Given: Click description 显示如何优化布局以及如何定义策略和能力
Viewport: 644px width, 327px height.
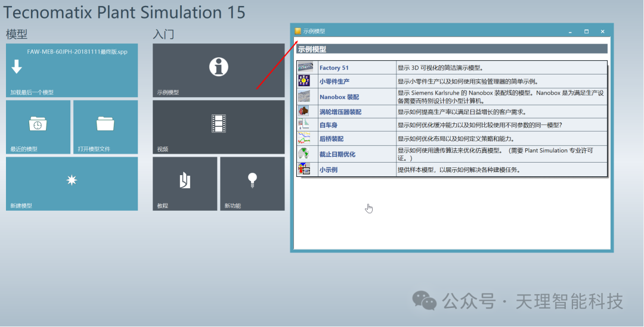Looking at the screenshot, I should coord(456,139).
